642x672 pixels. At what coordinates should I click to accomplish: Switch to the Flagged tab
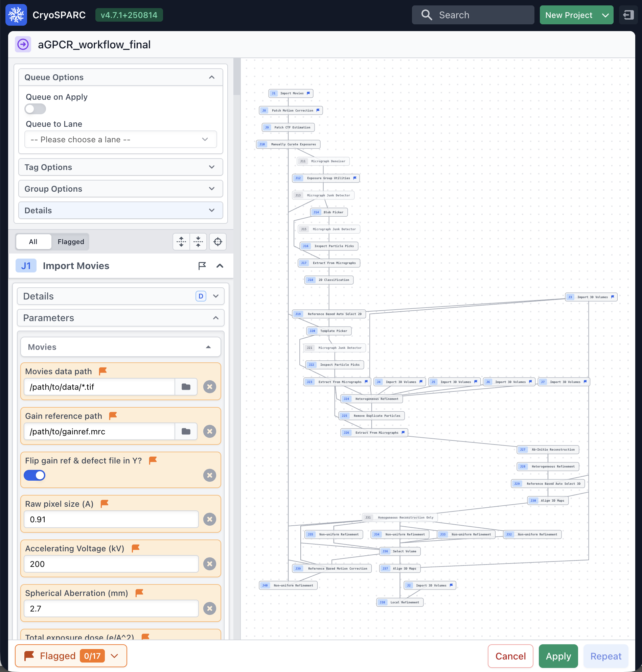pos(70,242)
